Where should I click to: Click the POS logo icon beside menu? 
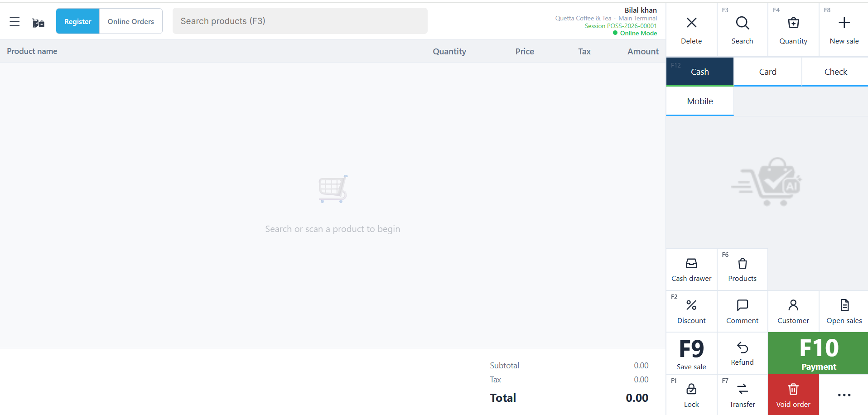coord(39,23)
